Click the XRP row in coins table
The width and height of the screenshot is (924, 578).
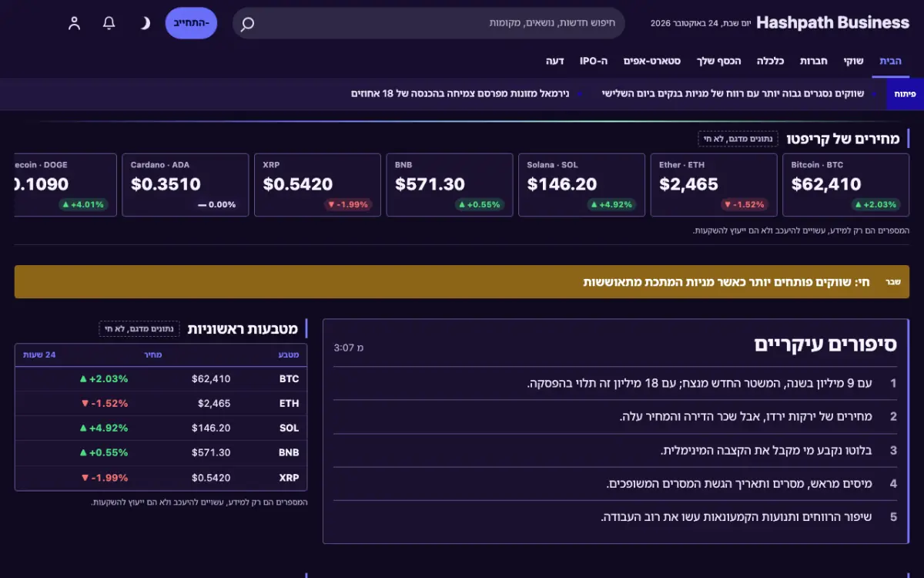click(x=161, y=478)
